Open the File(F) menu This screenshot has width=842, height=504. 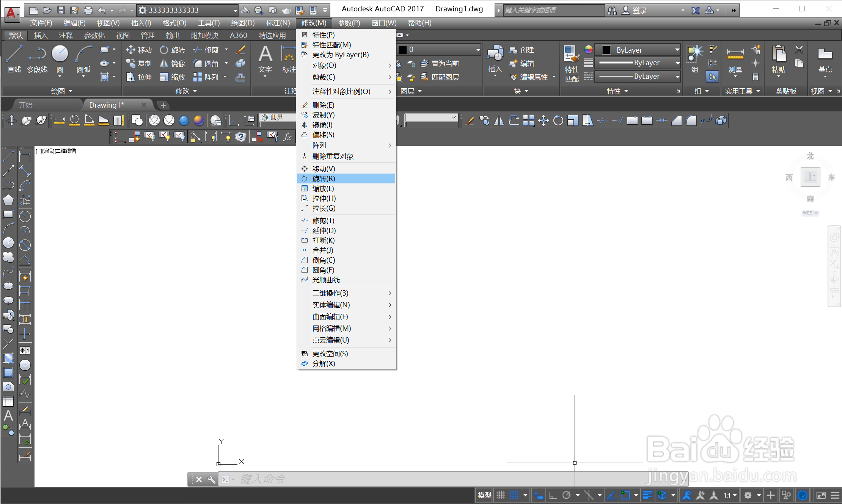coord(41,23)
